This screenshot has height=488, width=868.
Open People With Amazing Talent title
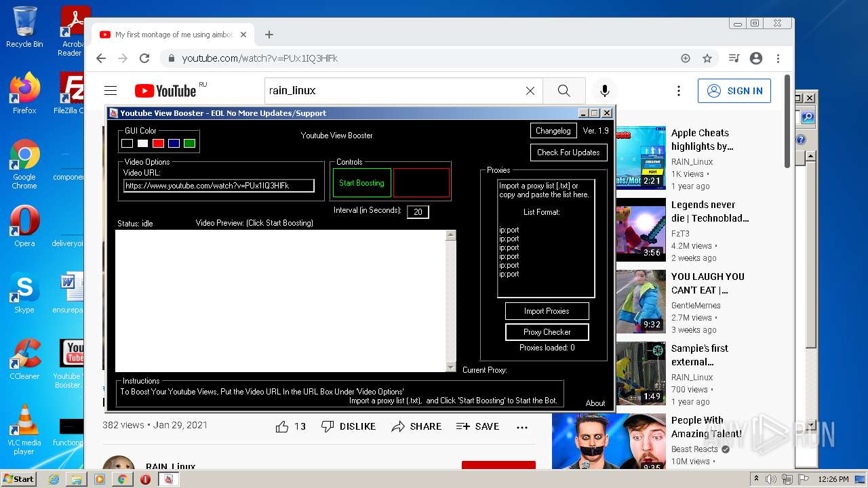click(x=707, y=427)
